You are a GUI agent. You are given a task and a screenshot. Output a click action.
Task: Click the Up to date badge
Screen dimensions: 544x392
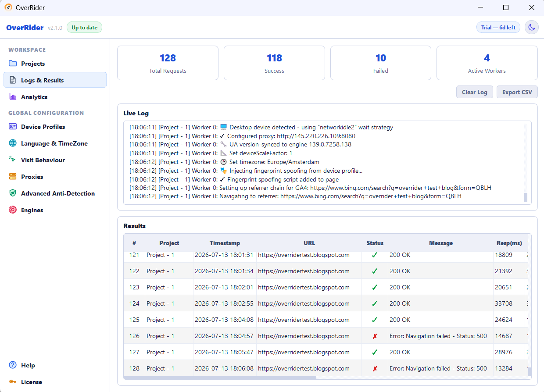click(84, 28)
